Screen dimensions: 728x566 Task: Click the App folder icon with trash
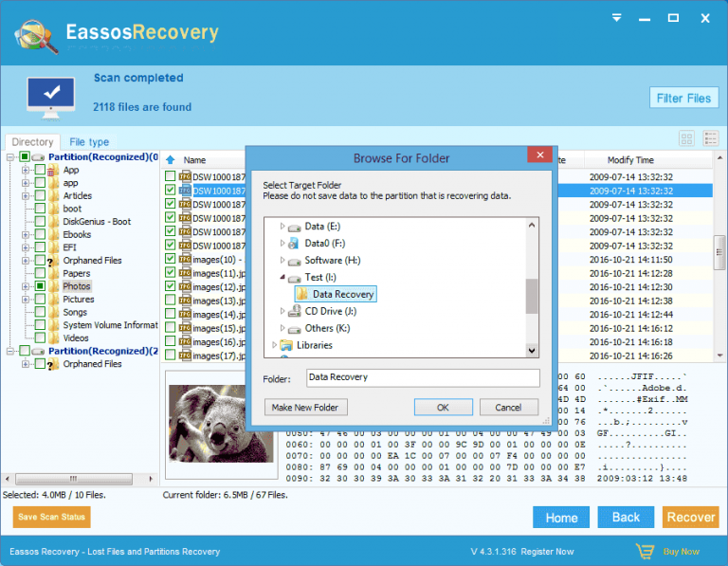point(53,170)
